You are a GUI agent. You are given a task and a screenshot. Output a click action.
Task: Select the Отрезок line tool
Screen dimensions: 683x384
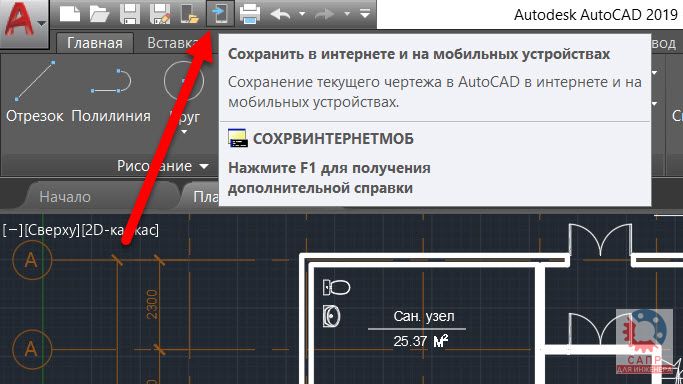point(34,93)
